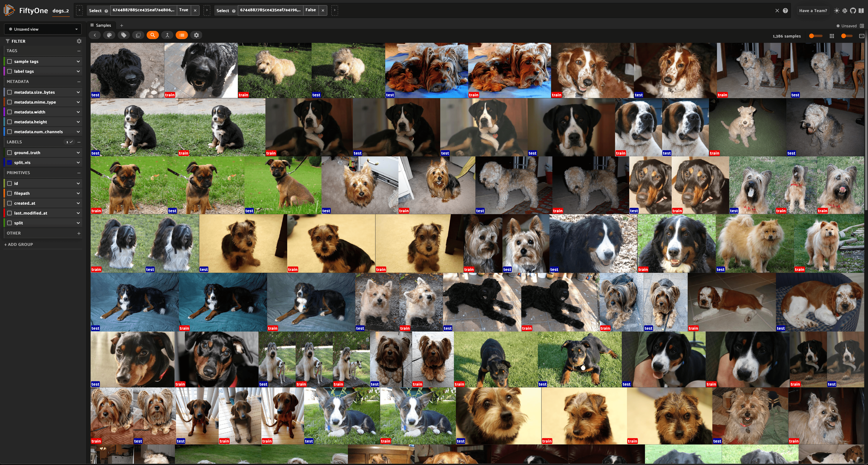The width and height of the screenshot is (868, 465).
Task: Uncheck the split_vis label checkbox
Action: [9, 162]
